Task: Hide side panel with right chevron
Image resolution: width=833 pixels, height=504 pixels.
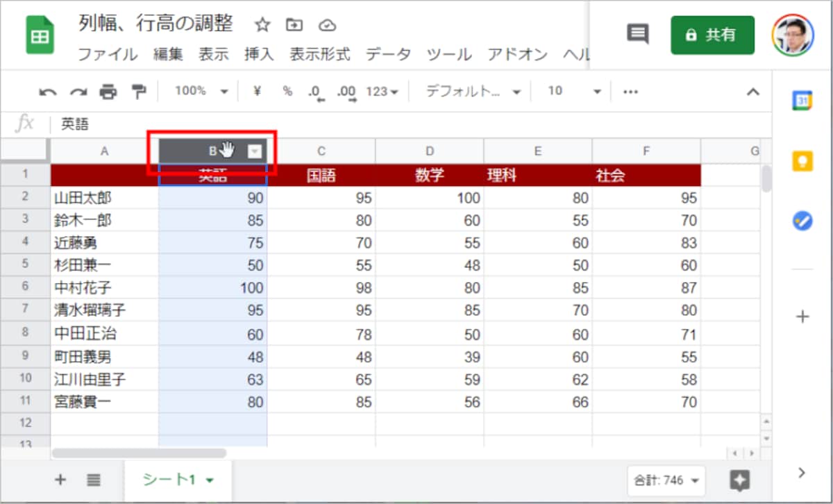Action: [802, 473]
